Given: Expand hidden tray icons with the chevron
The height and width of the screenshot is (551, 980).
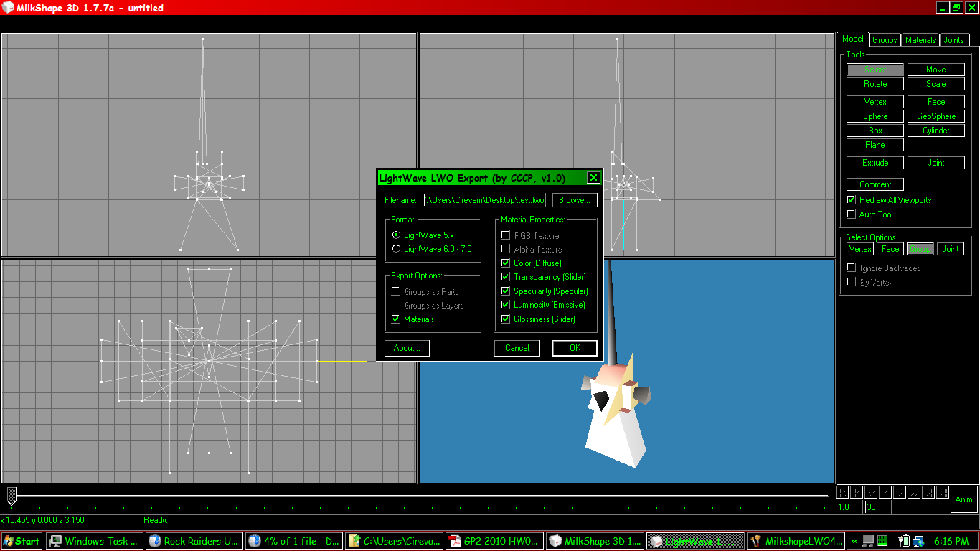Looking at the screenshot, I should tap(855, 542).
